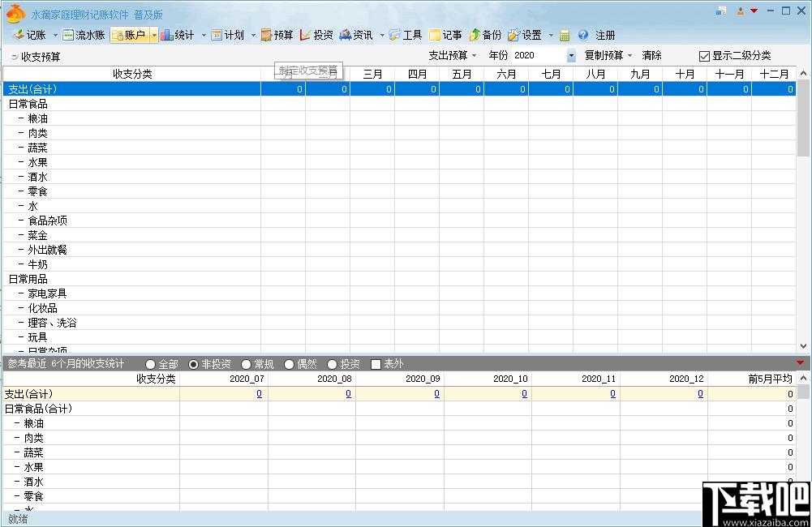Expand the 统计 dropdown arrow
This screenshot has width=812, height=527.
(x=204, y=35)
